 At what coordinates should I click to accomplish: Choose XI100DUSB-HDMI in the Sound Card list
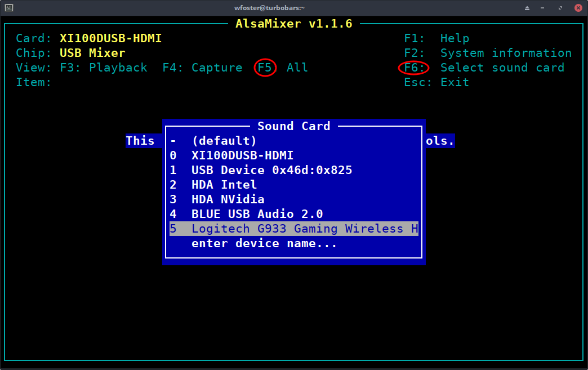[293, 155]
